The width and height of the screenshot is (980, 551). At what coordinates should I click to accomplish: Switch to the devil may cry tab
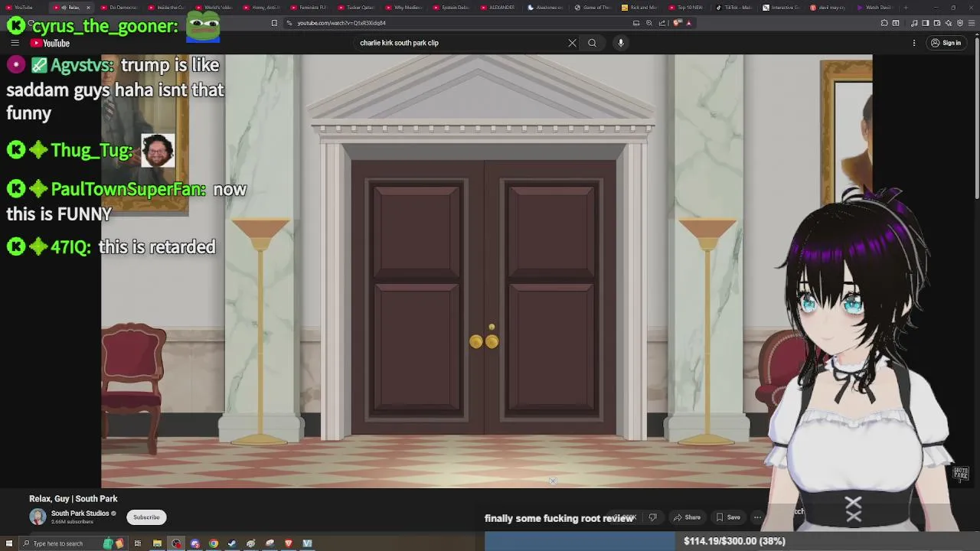click(x=828, y=8)
